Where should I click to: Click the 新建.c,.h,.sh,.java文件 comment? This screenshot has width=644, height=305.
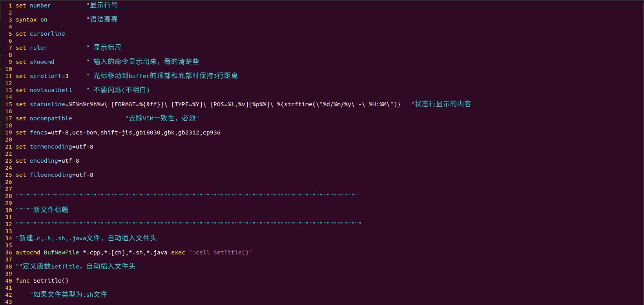86,238
